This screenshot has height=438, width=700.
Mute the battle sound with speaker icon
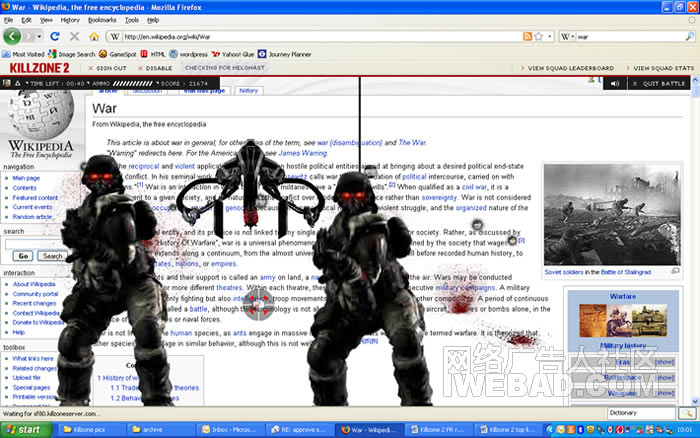click(615, 83)
